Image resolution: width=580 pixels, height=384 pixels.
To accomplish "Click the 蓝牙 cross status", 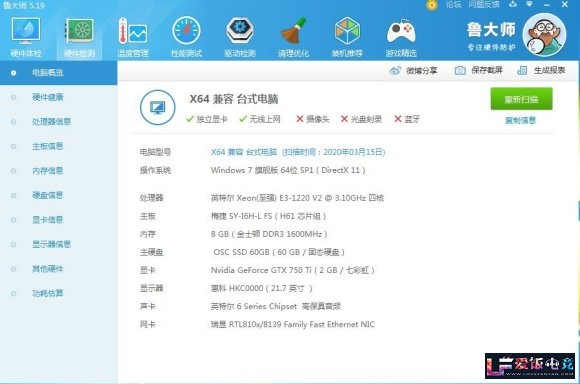I will tap(407, 119).
